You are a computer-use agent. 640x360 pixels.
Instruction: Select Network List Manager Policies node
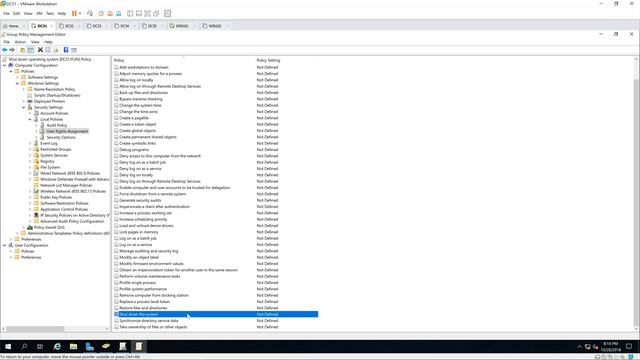(x=66, y=185)
